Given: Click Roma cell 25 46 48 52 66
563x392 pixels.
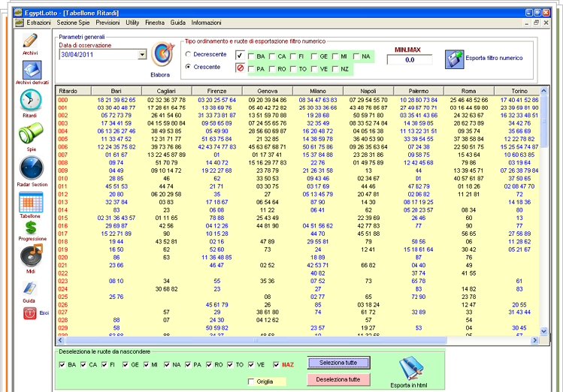Looking at the screenshot, I should (469, 100).
